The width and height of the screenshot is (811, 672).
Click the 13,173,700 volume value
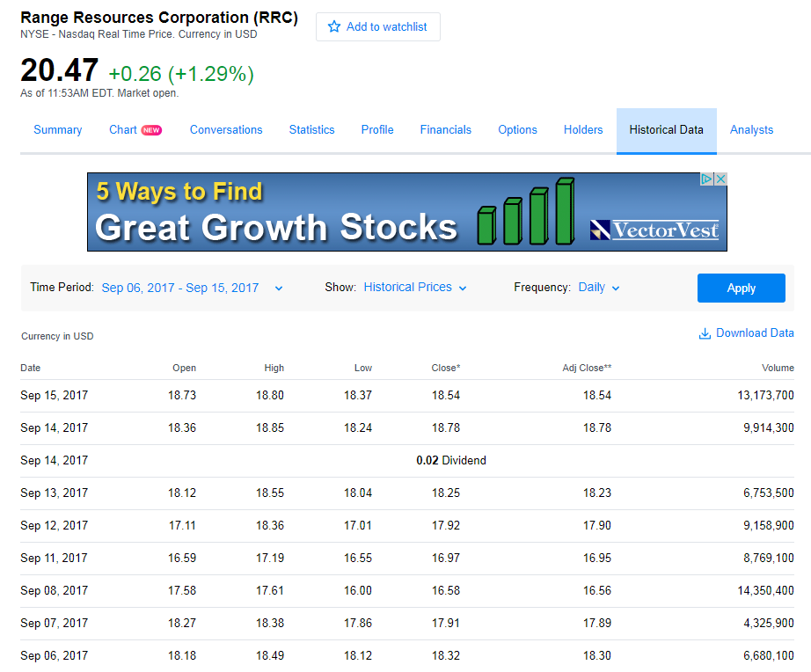(765, 395)
